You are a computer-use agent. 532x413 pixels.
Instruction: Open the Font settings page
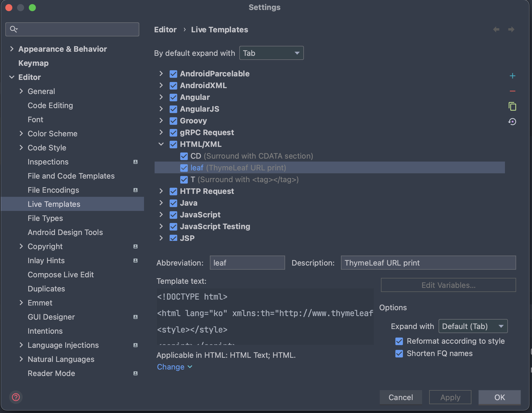point(35,120)
